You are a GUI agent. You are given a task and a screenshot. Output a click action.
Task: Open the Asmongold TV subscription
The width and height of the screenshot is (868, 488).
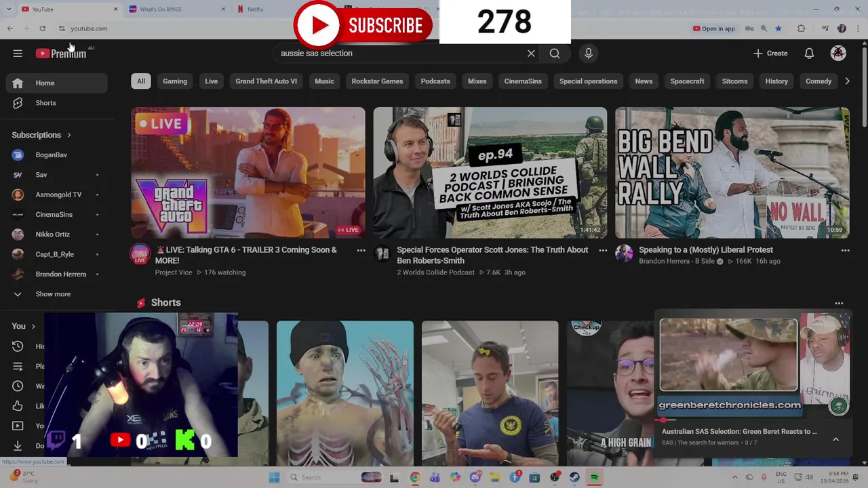coord(56,195)
